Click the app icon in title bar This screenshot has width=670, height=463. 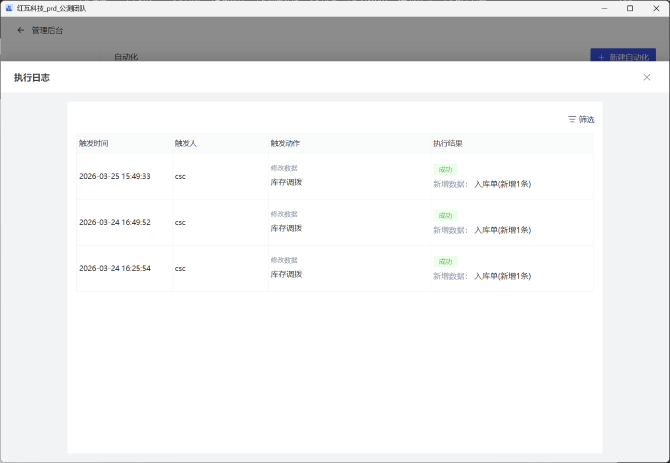pos(9,8)
